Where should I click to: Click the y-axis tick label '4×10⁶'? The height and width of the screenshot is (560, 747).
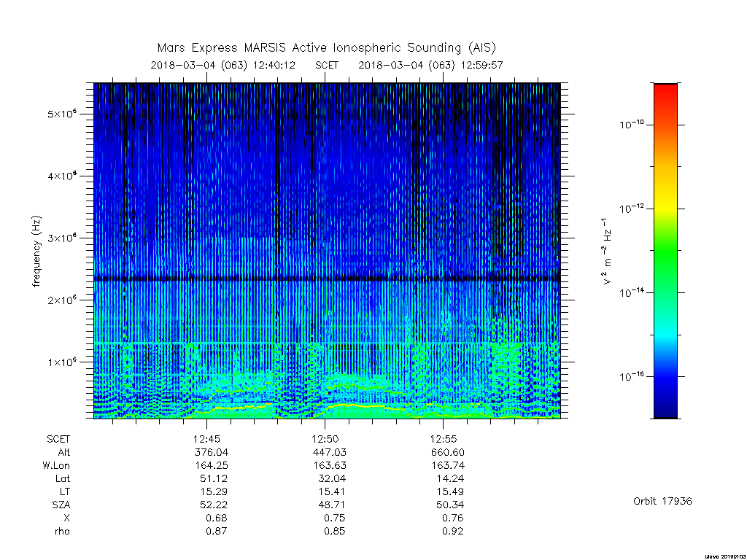(x=62, y=176)
